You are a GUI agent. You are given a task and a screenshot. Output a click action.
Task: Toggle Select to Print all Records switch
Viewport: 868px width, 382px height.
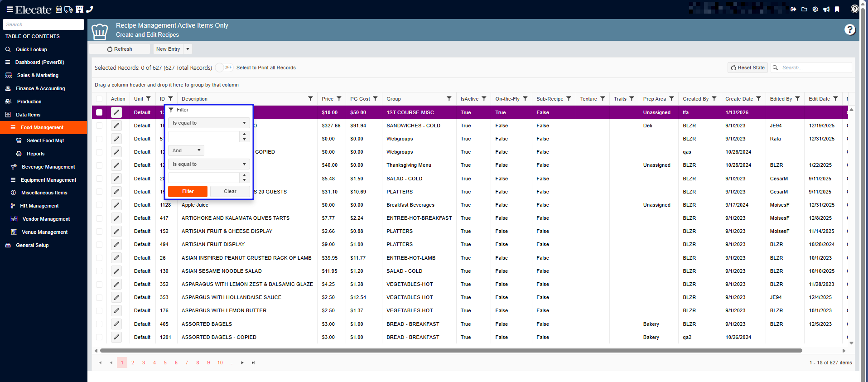224,68
